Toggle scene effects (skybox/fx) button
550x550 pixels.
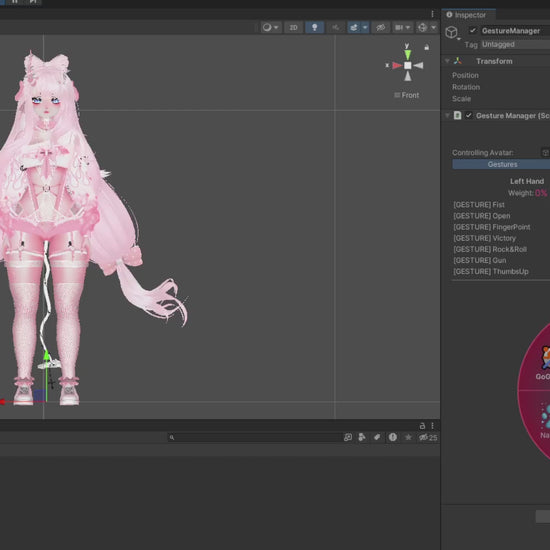click(354, 27)
